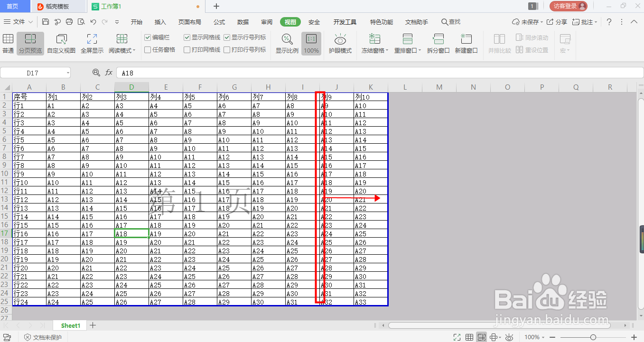
Task: Check the 任务窗格 task pane checkbox
Action: 148,50
